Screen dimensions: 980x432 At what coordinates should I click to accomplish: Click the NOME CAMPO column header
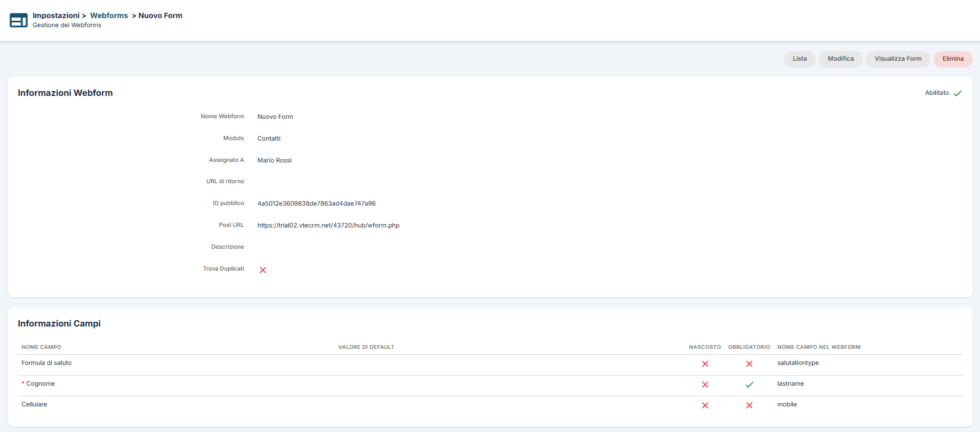pyautogui.click(x=41, y=347)
